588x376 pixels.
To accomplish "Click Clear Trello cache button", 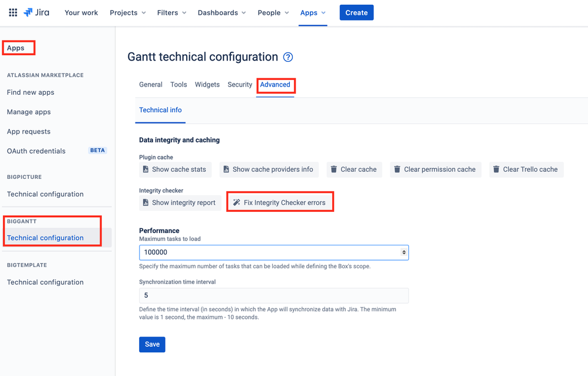I will [x=527, y=169].
